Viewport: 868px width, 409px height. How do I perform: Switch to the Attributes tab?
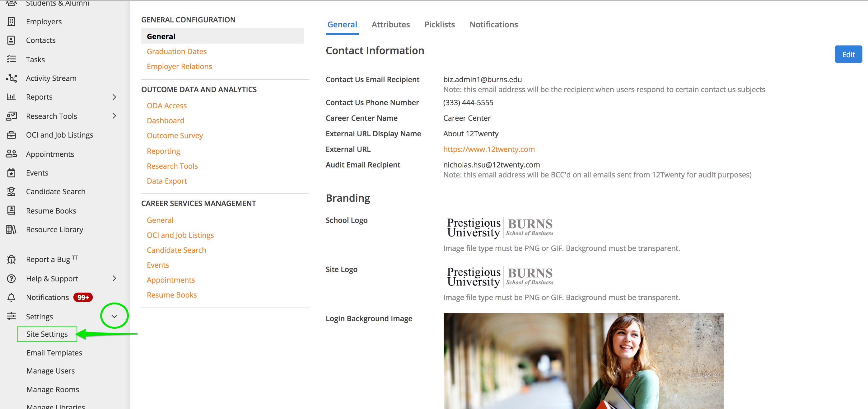pos(390,25)
